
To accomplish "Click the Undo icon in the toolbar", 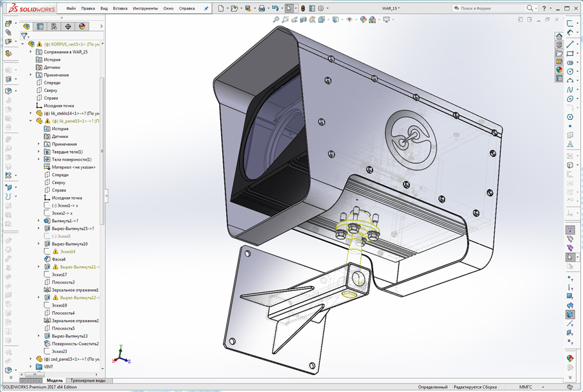I will point(276,8).
